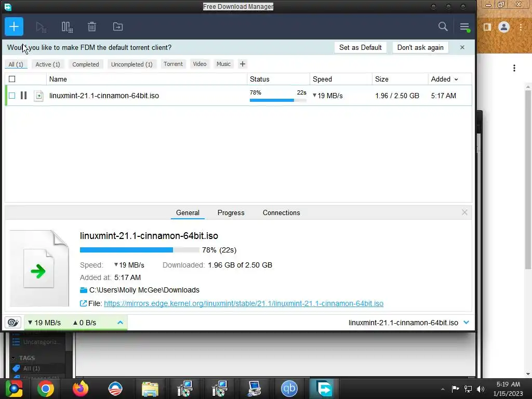Select the Uncompleted (1) filter tab
The width and height of the screenshot is (532, 399).
click(132, 64)
